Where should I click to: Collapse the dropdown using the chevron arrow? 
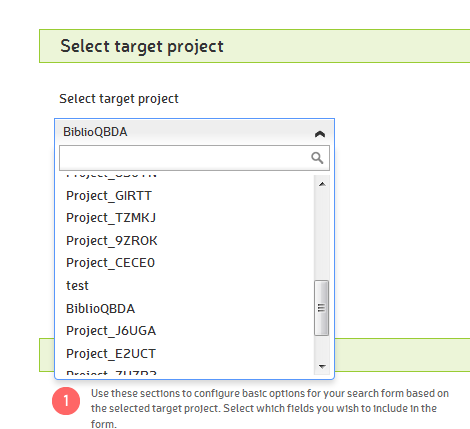click(320, 134)
